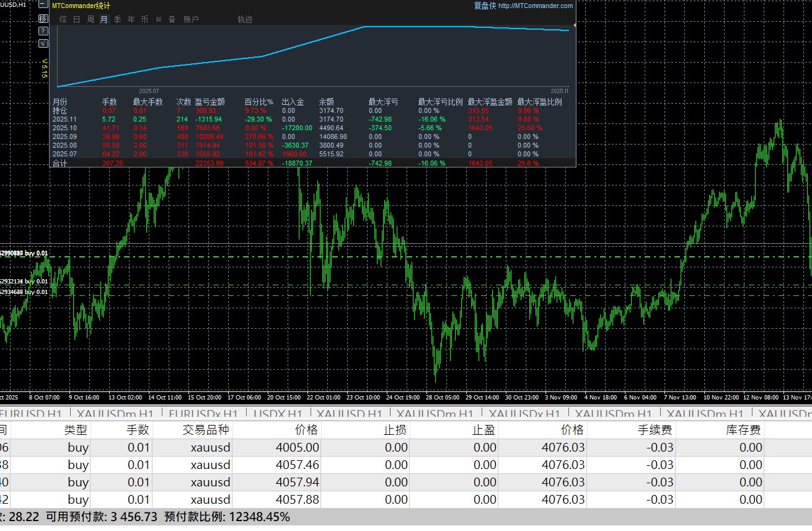Open the 账户 account tab

pyautogui.click(x=191, y=19)
